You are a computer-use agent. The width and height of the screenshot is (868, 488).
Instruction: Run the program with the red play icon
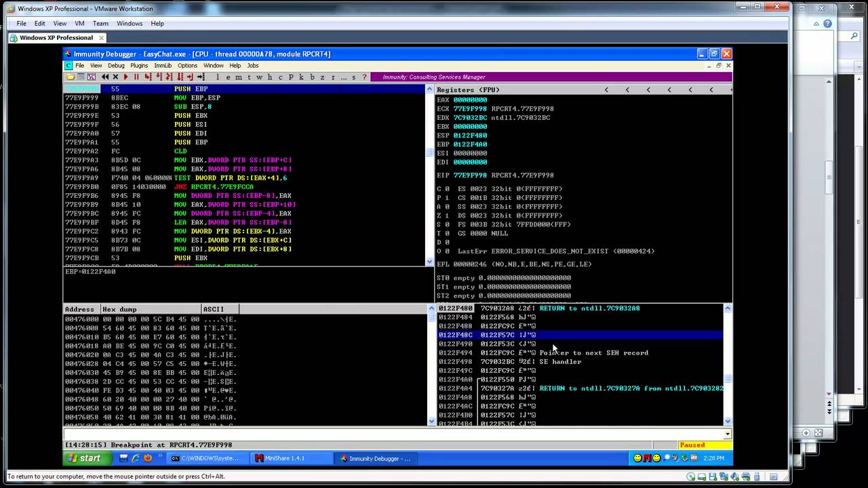click(125, 77)
